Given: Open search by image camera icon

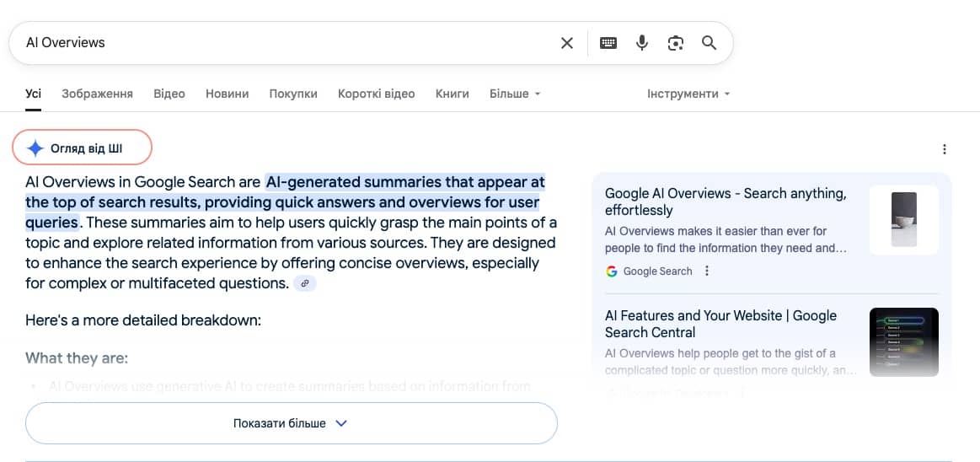Looking at the screenshot, I should click(x=675, y=43).
